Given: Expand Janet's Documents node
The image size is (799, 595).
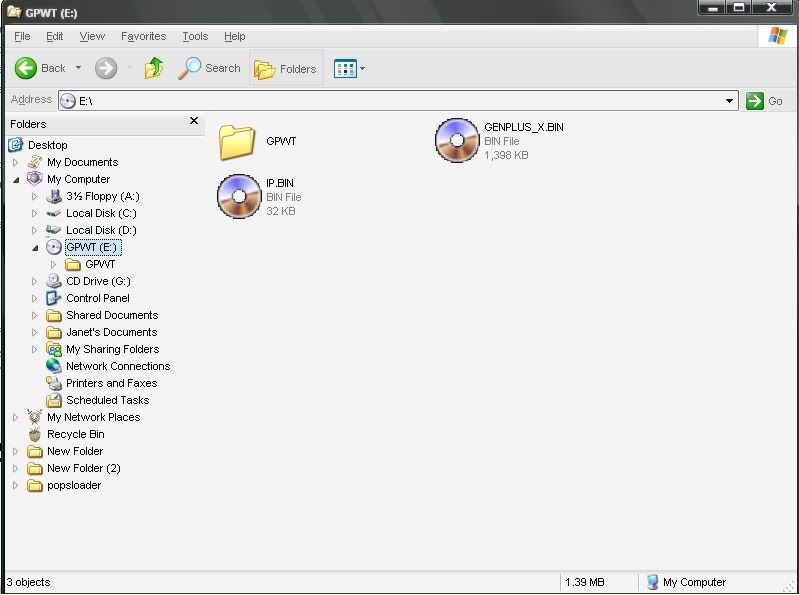Looking at the screenshot, I should click(x=34, y=333).
